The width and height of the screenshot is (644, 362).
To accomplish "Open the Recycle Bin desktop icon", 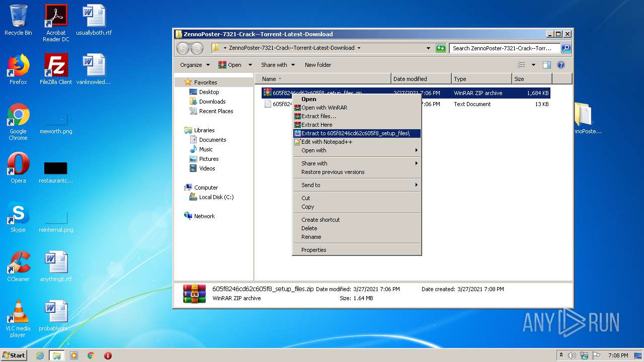I will tap(18, 20).
